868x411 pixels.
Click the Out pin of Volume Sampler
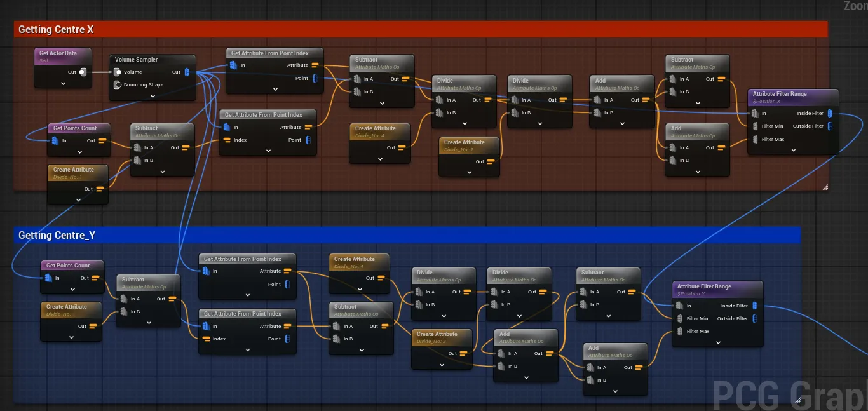pyautogui.click(x=187, y=72)
